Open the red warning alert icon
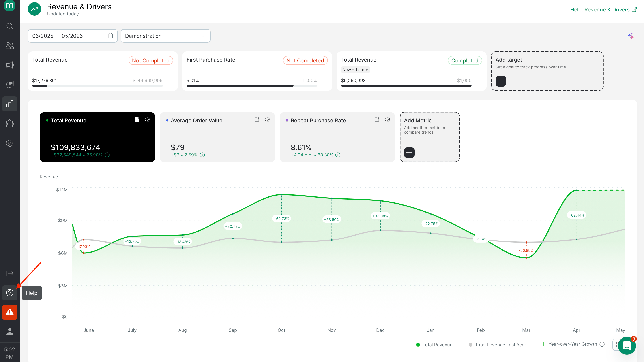 (10, 312)
